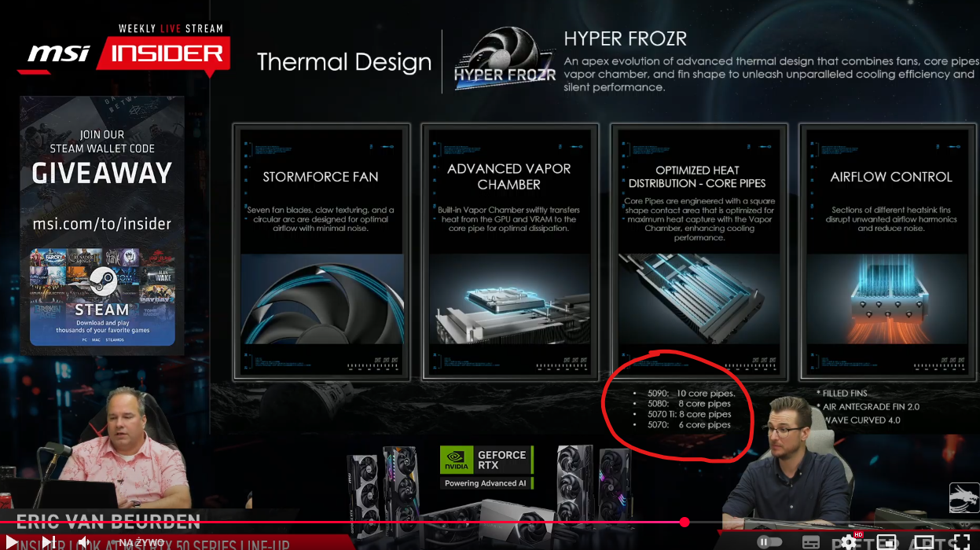Open the settings gear menu
Screen dimensions: 980x550
[849, 541]
